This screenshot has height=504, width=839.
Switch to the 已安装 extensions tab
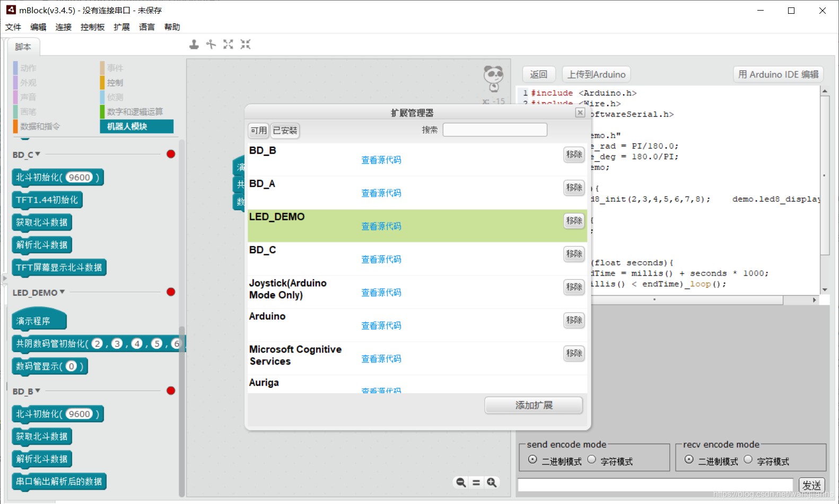[x=285, y=130]
